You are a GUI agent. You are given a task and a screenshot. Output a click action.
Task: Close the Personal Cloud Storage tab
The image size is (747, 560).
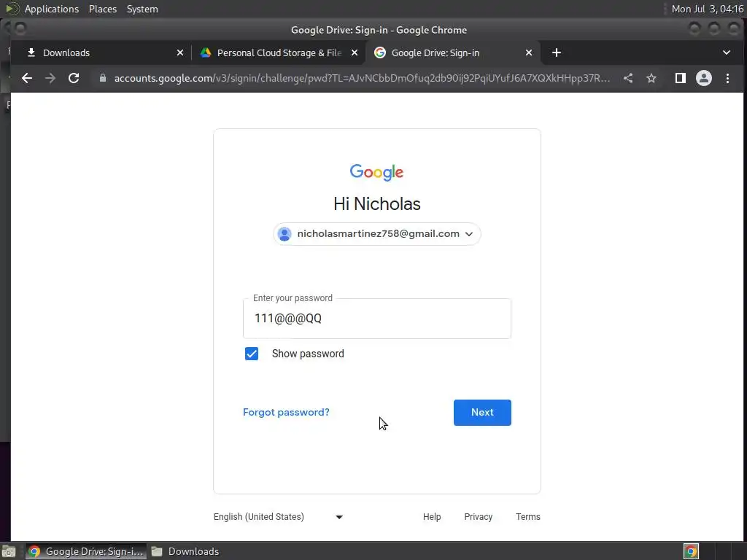[355, 52]
